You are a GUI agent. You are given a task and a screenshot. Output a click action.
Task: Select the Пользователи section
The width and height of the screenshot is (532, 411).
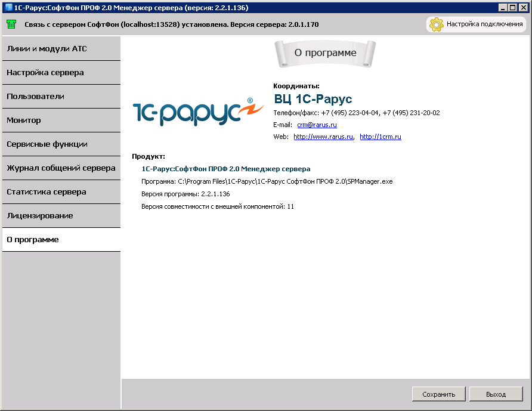pos(61,97)
